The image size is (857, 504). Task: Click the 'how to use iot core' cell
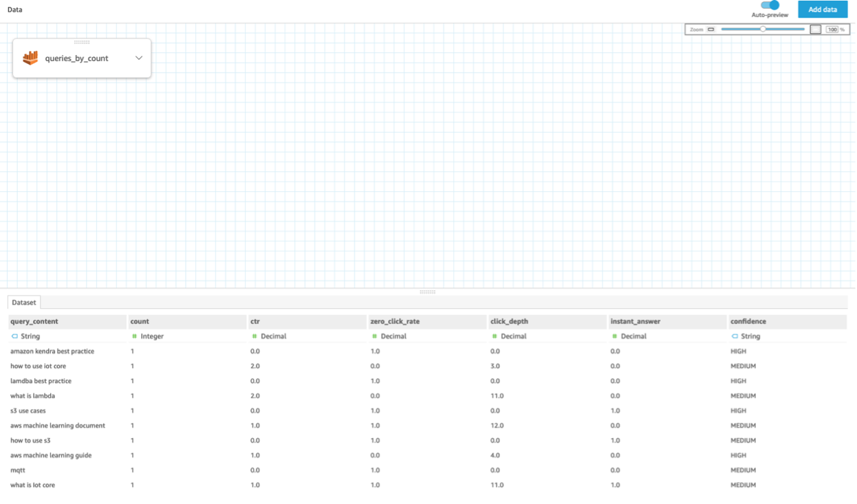(x=39, y=366)
